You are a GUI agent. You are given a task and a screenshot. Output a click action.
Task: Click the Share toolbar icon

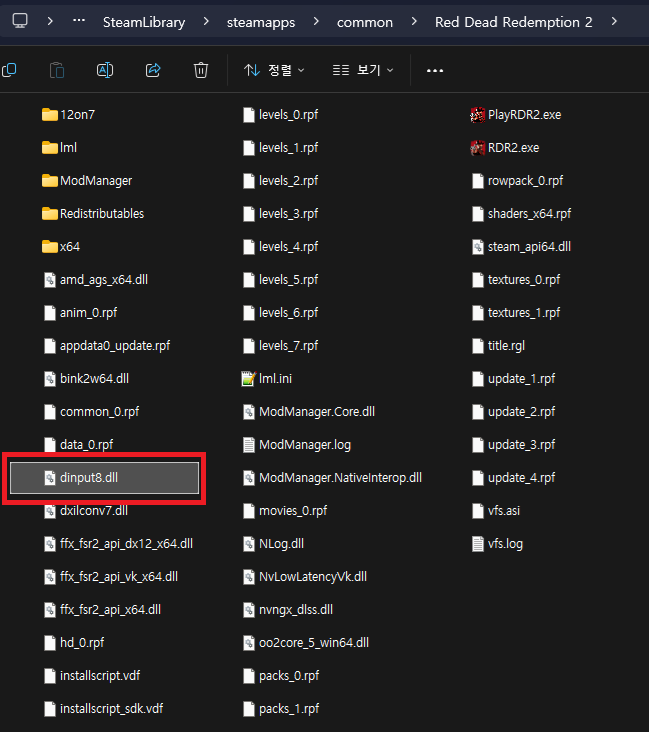coord(153,70)
